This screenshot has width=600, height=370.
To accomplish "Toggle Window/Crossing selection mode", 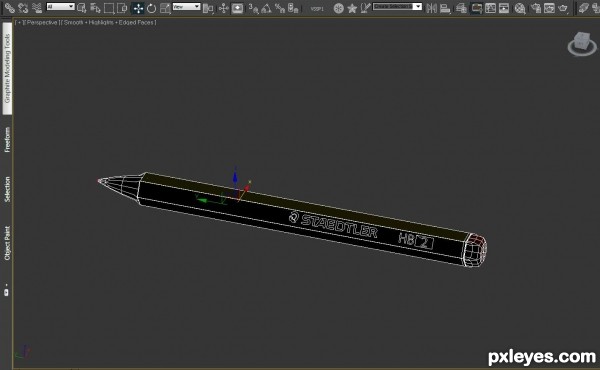I will coord(122,8).
